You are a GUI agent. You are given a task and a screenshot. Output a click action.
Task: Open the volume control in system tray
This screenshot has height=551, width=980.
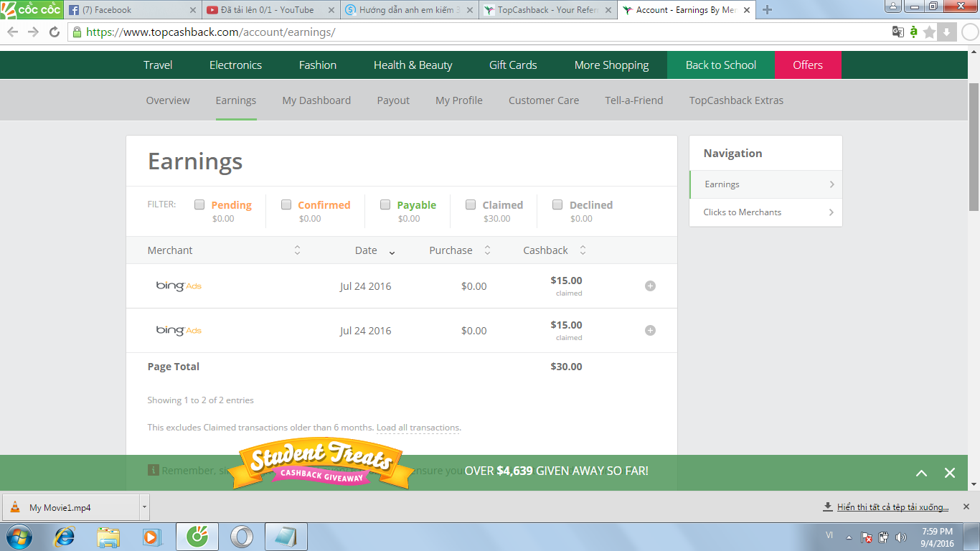pos(902,537)
